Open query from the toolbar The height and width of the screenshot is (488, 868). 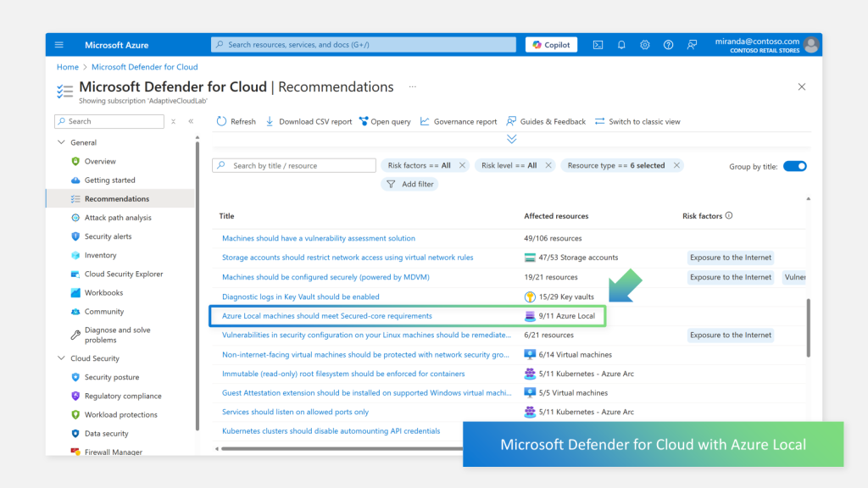click(386, 122)
